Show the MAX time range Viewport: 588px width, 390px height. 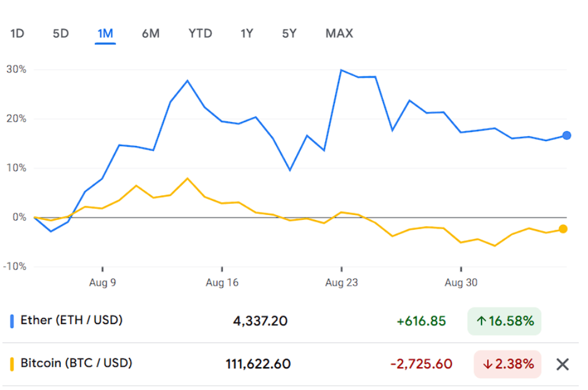[x=339, y=33]
